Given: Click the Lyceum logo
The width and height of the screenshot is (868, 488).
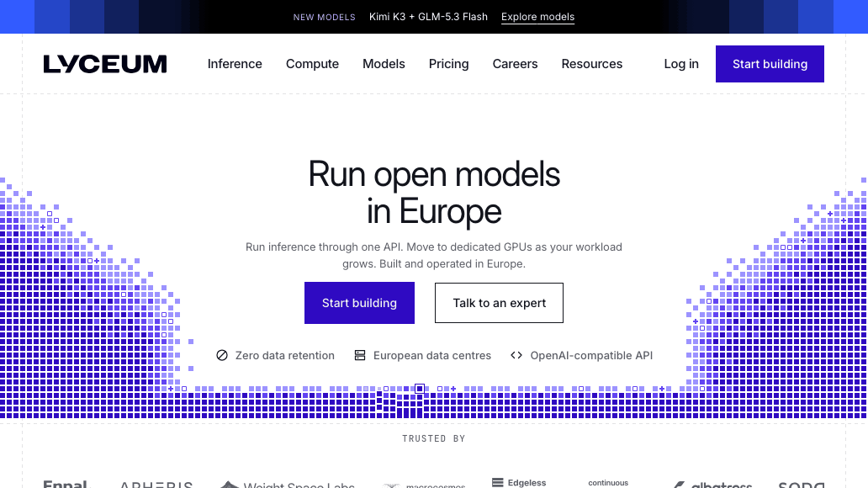Looking at the screenshot, I should click(104, 64).
